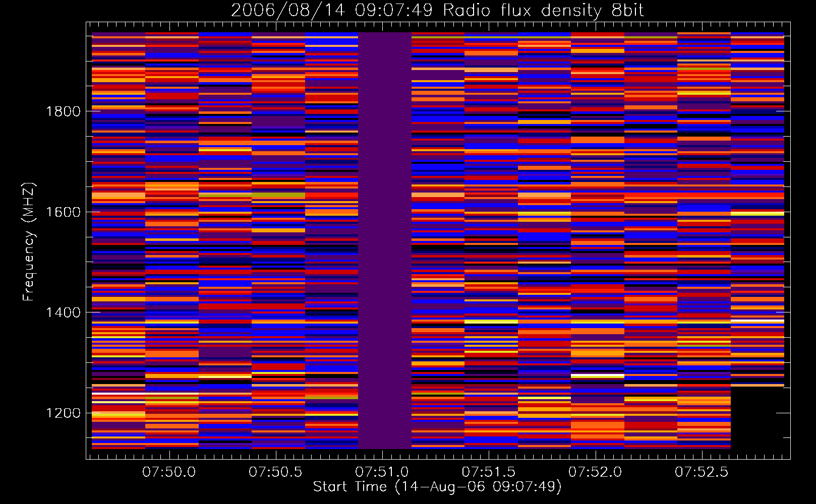Click the 07:52.5 time tick label
816x504 pixels.
tap(702, 472)
